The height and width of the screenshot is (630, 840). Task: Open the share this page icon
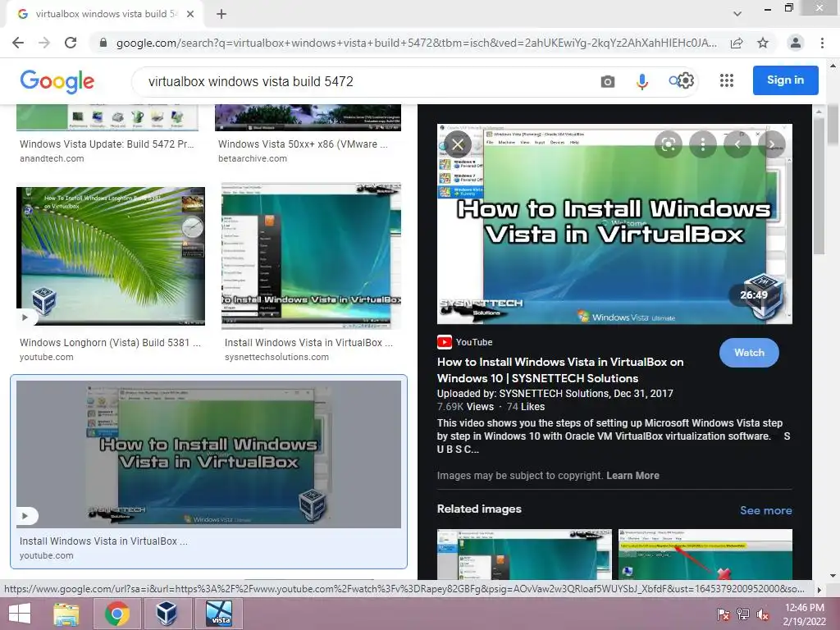click(737, 43)
